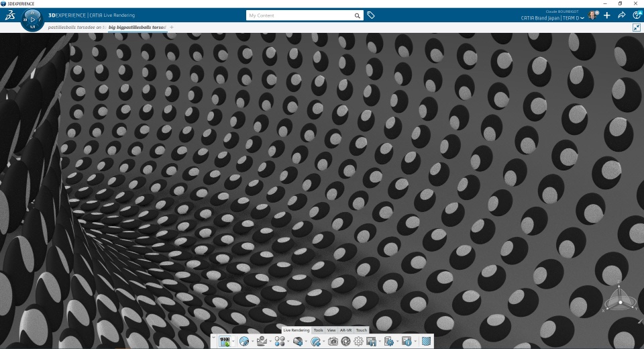Expand the globe brush icon dropdown
Viewport: 644px width, 349px height.
click(x=253, y=341)
